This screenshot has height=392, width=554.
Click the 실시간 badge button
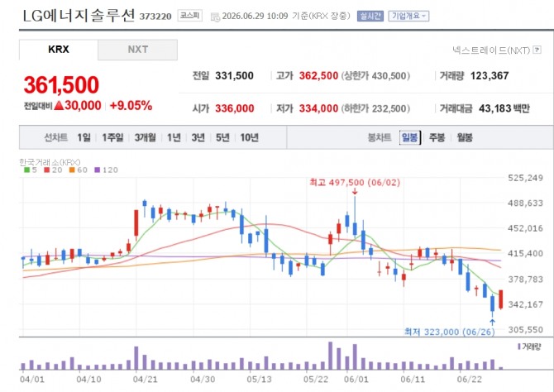(370, 16)
